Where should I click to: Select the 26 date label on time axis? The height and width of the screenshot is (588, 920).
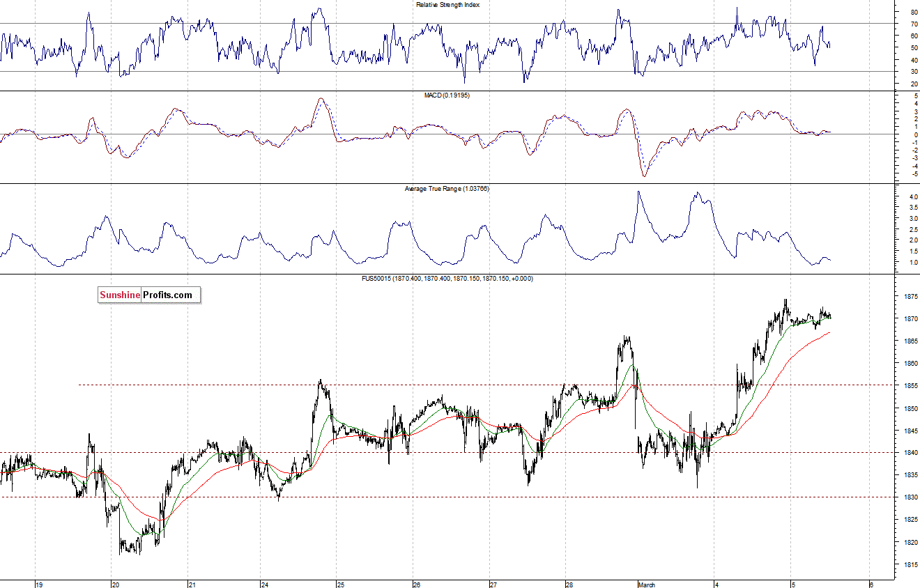416,585
